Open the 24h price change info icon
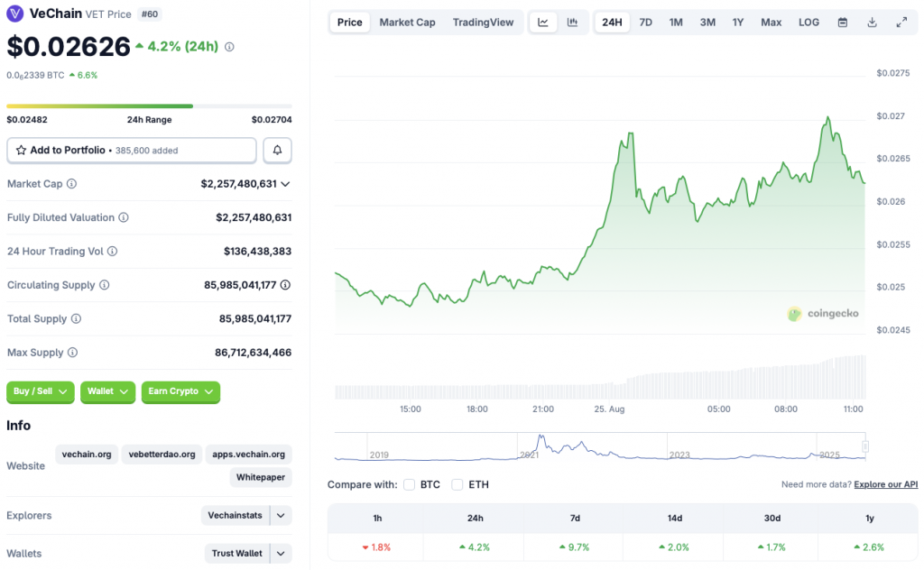This screenshot has width=924, height=570. (229, 47)
